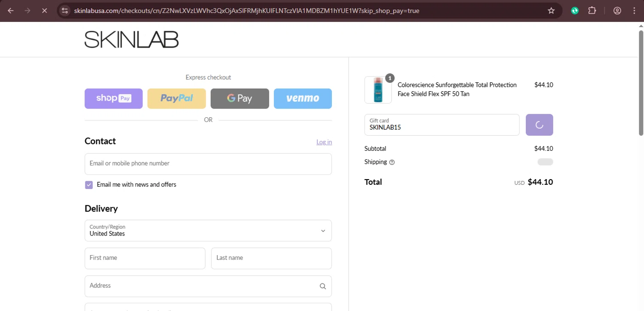Choose the G Pay button
This screenshot has width=644, height=311.
[240, 98]
